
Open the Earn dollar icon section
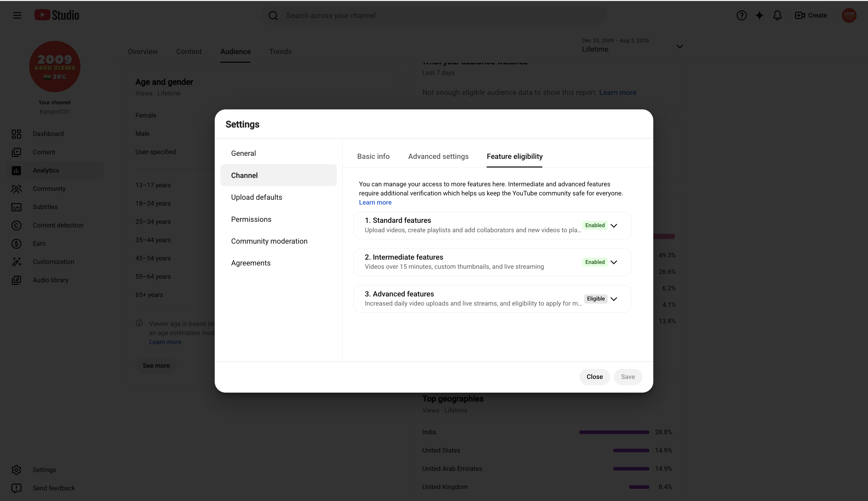(16, 244)
